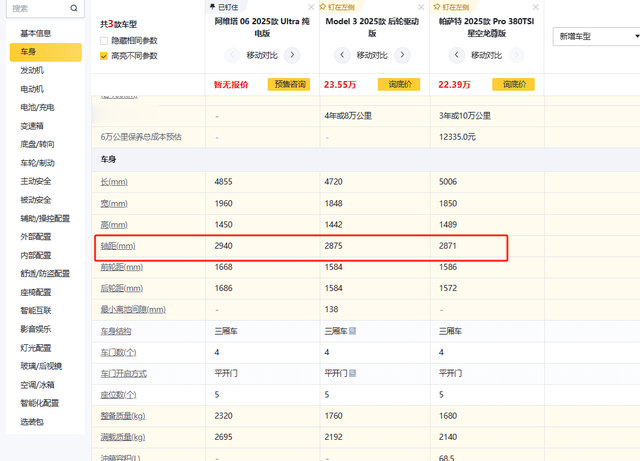Open 被动安全 section
The image size is (640, 461).
click(x=36, y=200)
